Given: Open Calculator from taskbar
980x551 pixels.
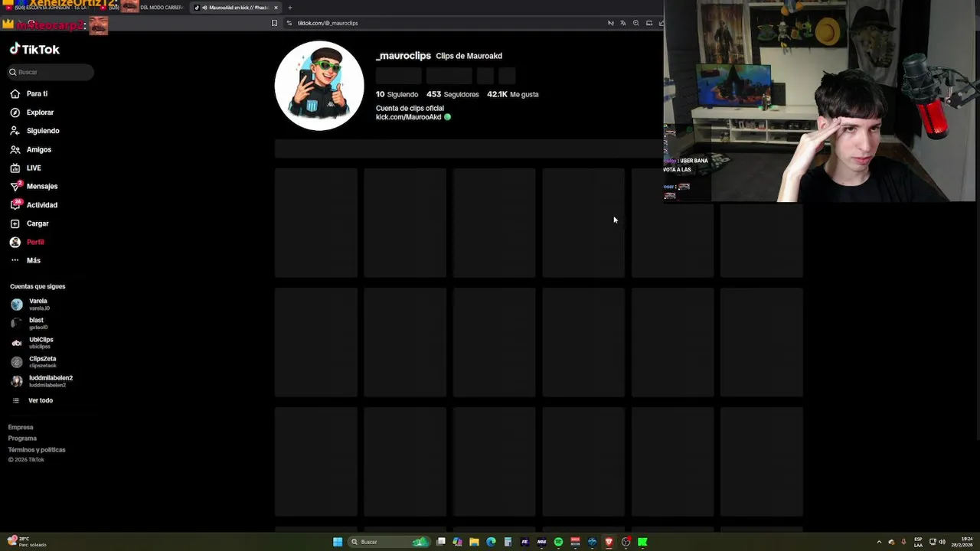Looking at the screenshot, I should pyautogui.click(x=508, y=542).
